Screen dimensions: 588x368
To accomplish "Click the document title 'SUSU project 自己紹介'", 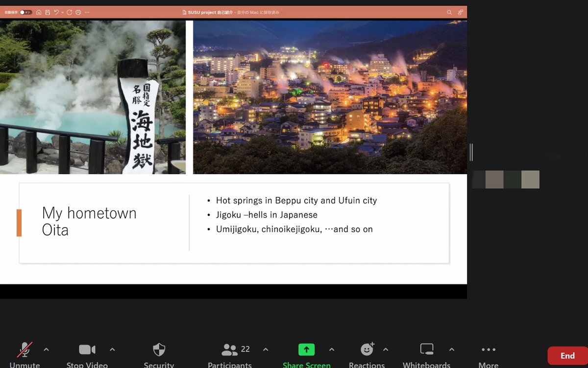I will click(210, 12).
